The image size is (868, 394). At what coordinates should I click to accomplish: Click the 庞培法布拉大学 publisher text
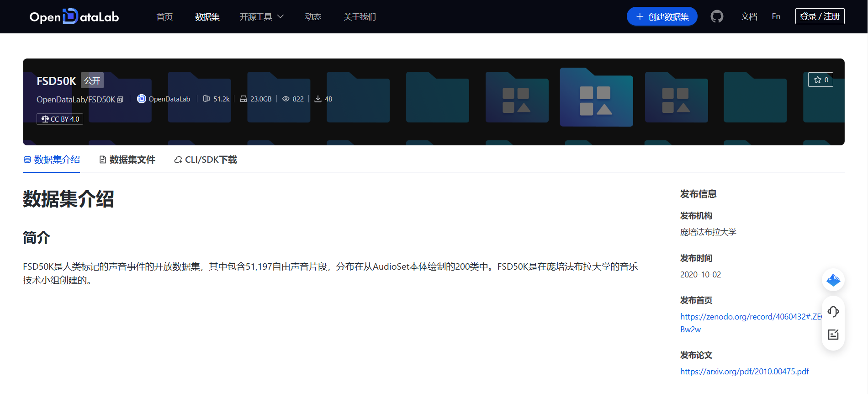[x=708, y=232]
